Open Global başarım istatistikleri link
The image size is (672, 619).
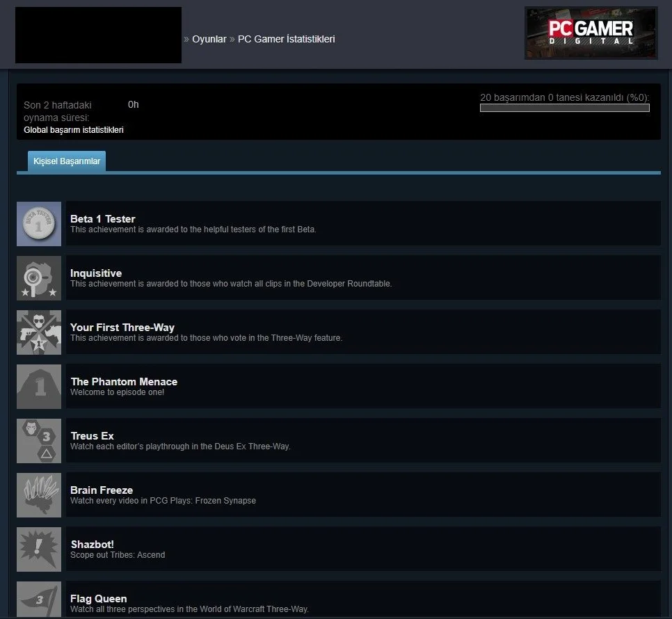(x=74, y=130)
